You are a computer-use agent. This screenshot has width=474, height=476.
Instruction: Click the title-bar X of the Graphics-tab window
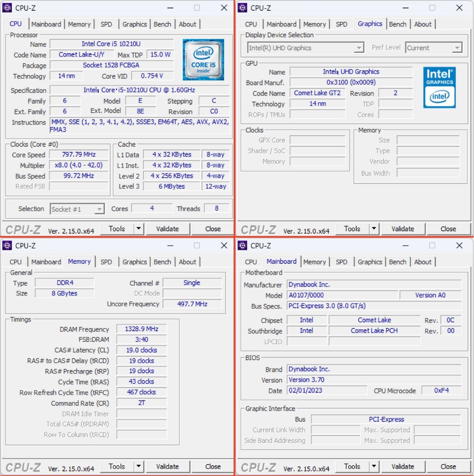[459, 8]
